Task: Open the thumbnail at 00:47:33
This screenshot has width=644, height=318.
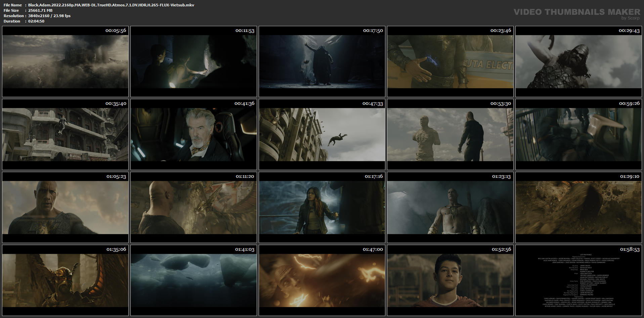Action: point(322,134)
